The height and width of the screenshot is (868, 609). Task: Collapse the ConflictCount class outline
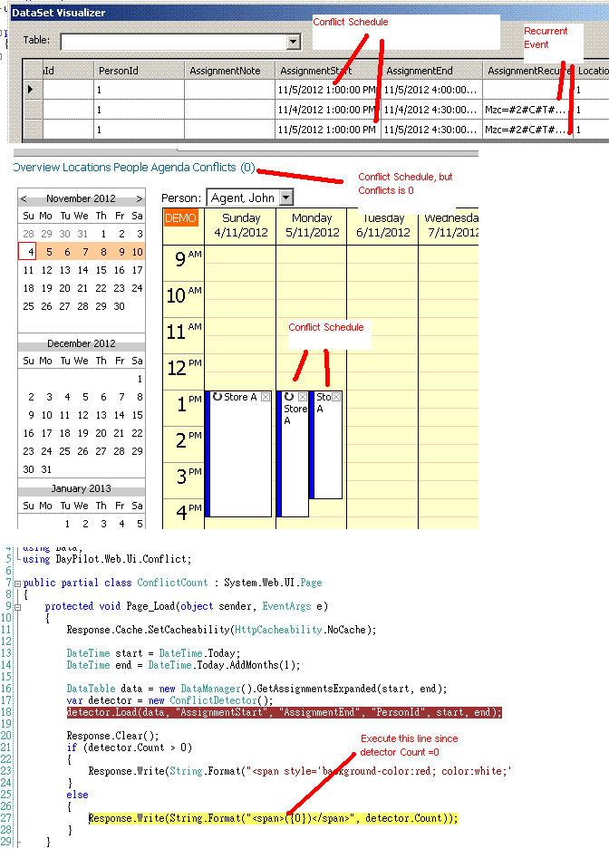click(18, 583)
